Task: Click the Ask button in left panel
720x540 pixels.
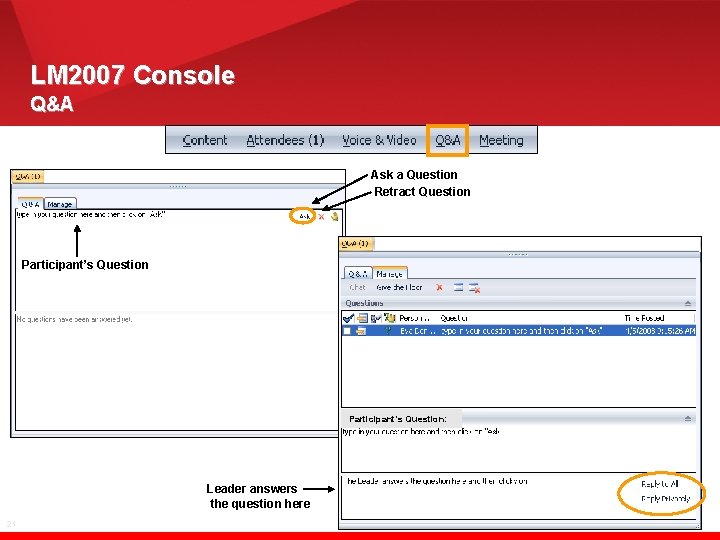Action: [304, 216]
